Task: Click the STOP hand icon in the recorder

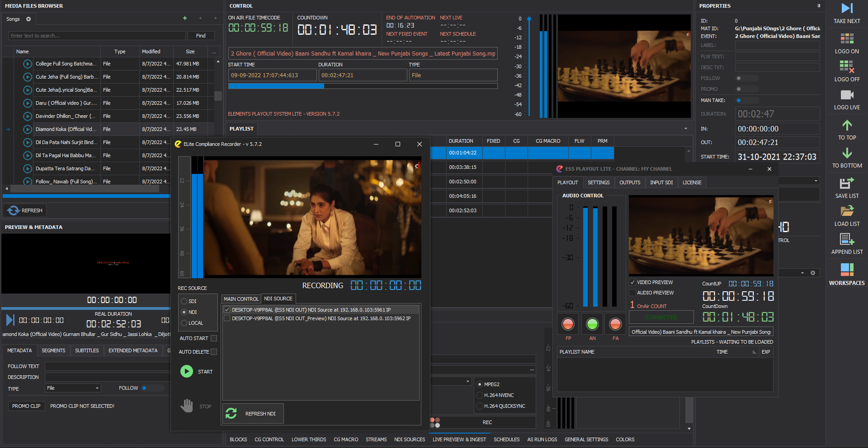Action: click(x=187, y=406)
